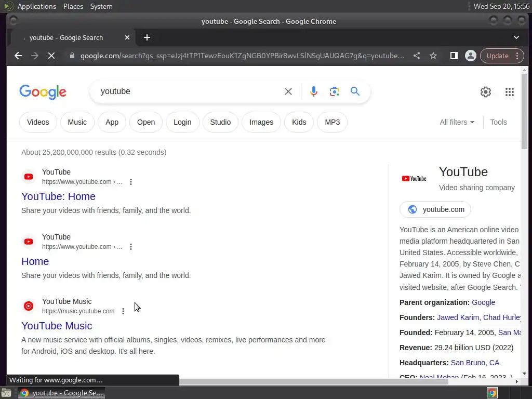Image resolution: width=532 pixels, height=399 pixels.
Task: Select the Music filter chip
Action: (77, 122)
